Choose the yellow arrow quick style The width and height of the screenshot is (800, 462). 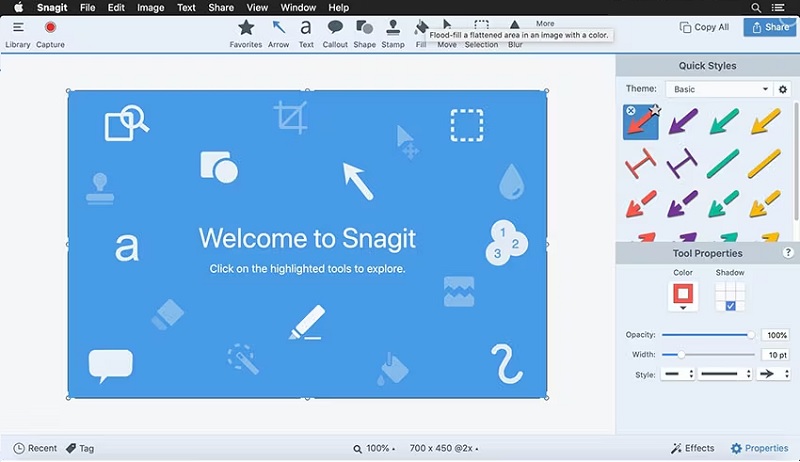tap(765, 121)
